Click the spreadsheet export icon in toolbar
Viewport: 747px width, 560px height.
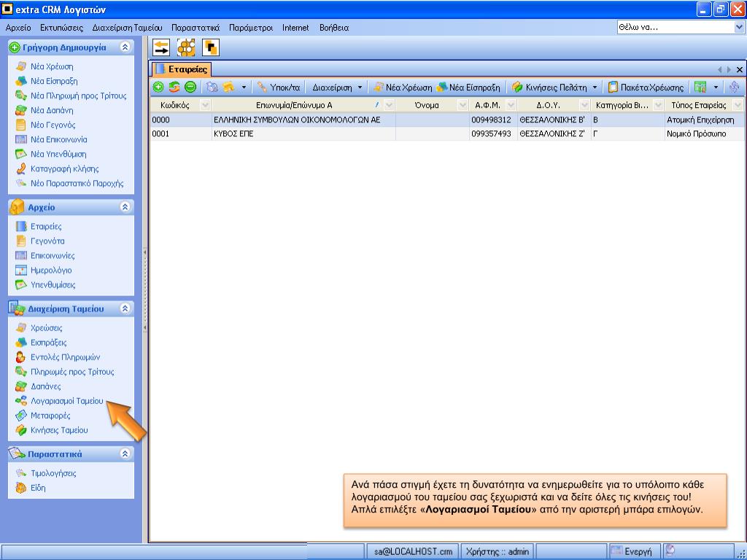[x=700, y=87]
